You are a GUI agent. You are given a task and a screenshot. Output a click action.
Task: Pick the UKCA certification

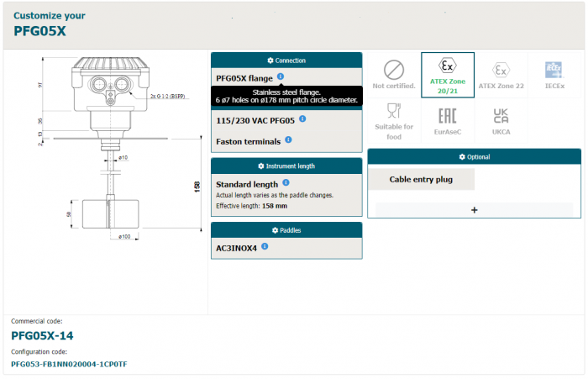click(x=501, y=120)
